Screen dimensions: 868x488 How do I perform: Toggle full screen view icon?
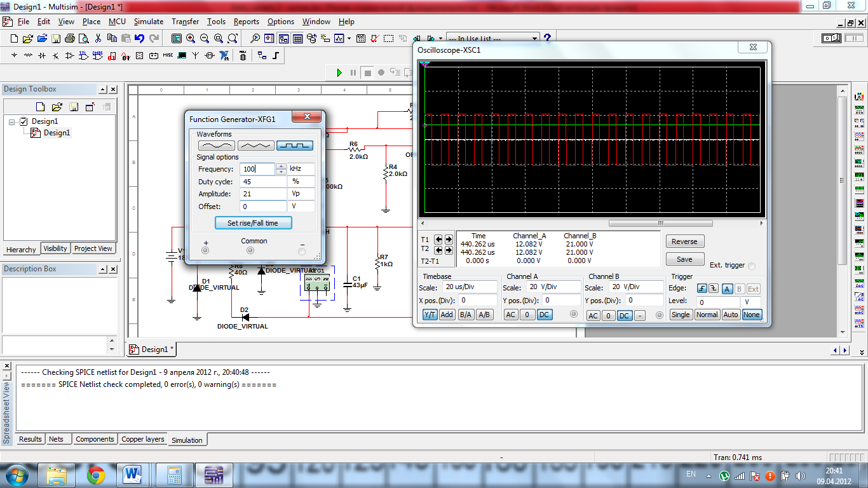click(177, 38)
